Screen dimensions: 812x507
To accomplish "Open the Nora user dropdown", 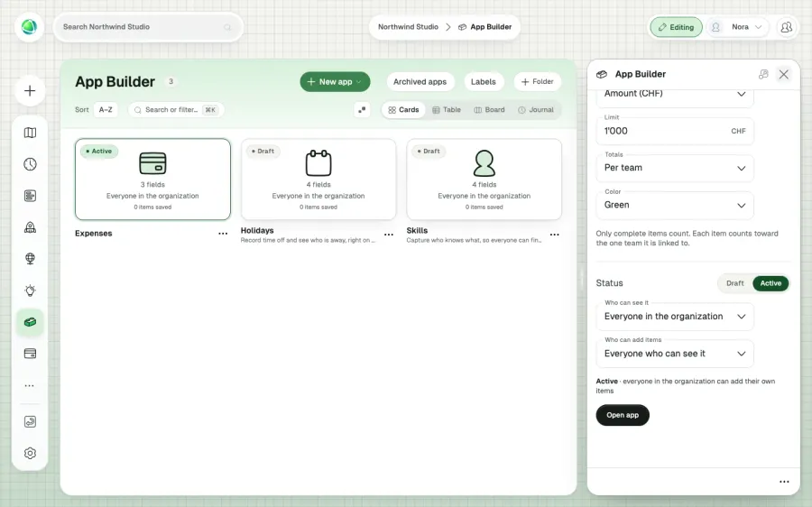I will [738, 27].
